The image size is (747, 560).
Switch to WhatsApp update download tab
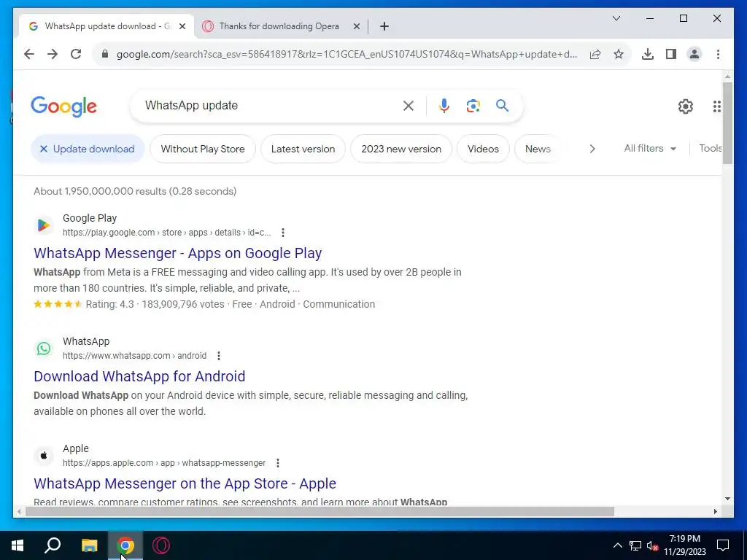(107, 26)
